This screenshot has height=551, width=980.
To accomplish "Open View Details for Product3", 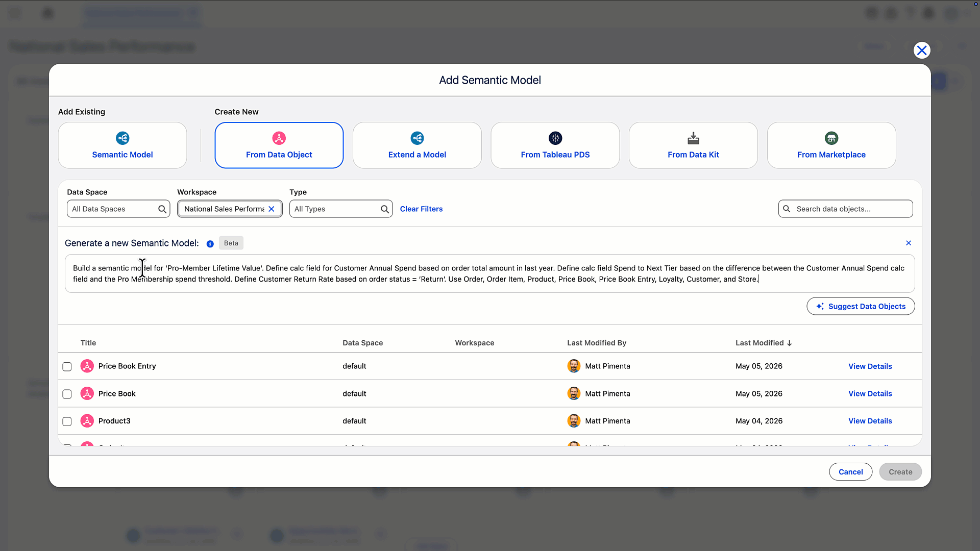I will (x=870, y=421).
